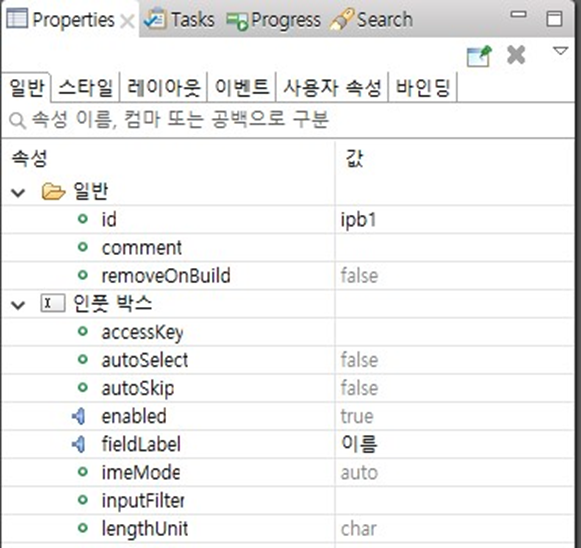581x548 pixels.
Task: Close the Properties view tab
Action: pos(127,21)
